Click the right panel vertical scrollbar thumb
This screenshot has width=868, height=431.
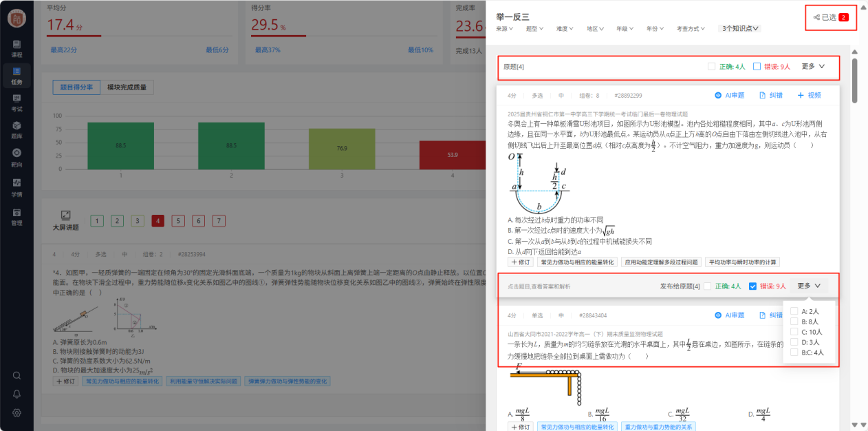tap(854, 81)
